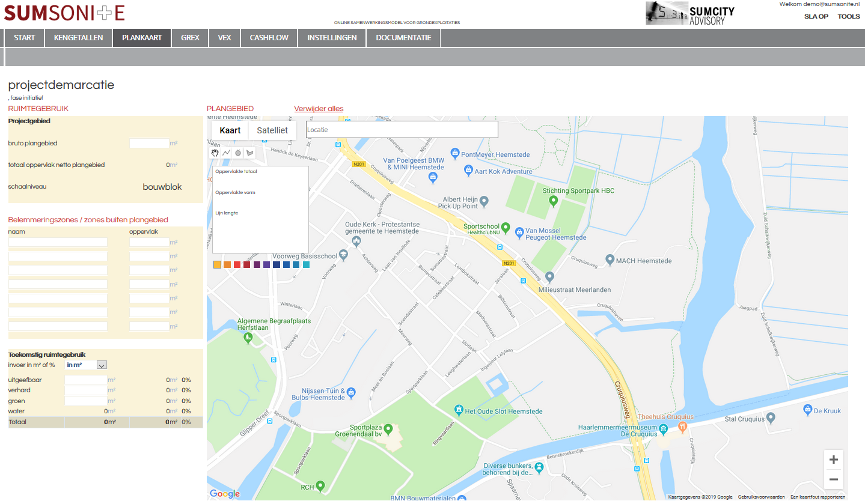The image size is (865, 504).
Task: Pick the yellow-orange color swatch
Action: click(x=217, y=264)
